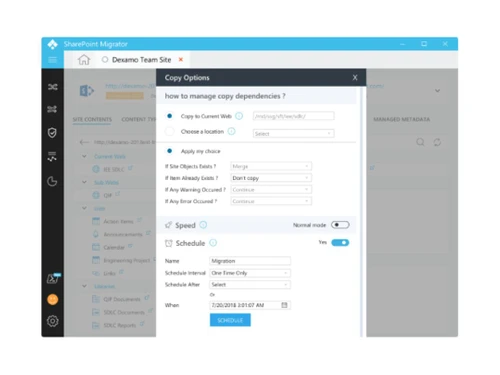Click the When date time field

point(250,305)
